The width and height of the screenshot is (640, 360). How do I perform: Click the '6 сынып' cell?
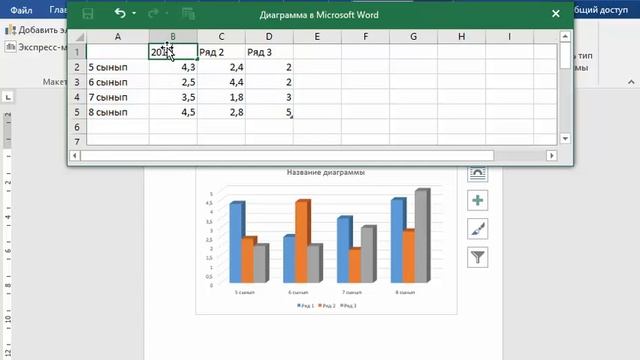click(x=118, y=82)
